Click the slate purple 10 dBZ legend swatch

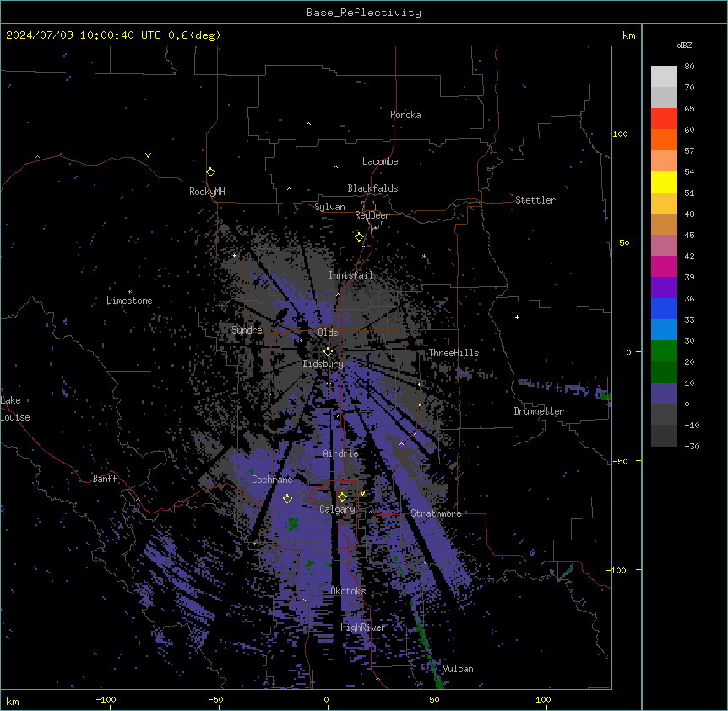tap(664, 393)
